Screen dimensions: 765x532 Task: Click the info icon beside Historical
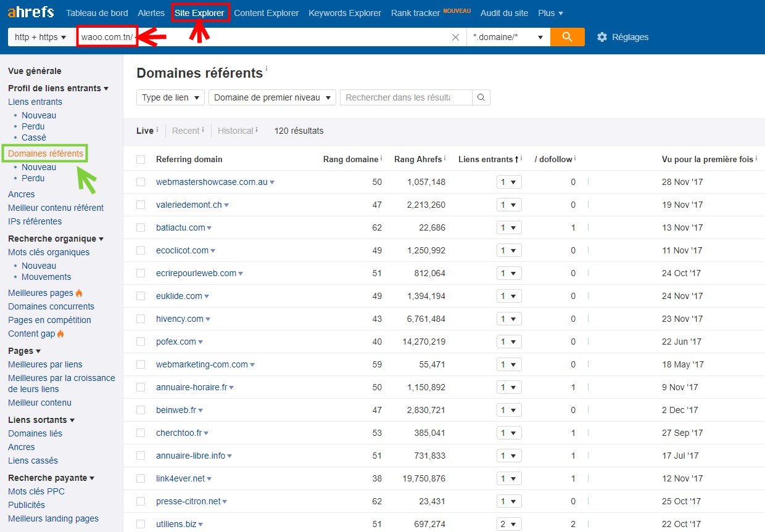(257, 130)
